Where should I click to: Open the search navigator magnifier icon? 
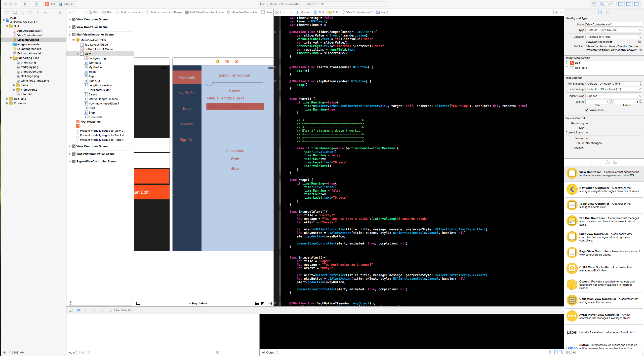coord(22,12)
